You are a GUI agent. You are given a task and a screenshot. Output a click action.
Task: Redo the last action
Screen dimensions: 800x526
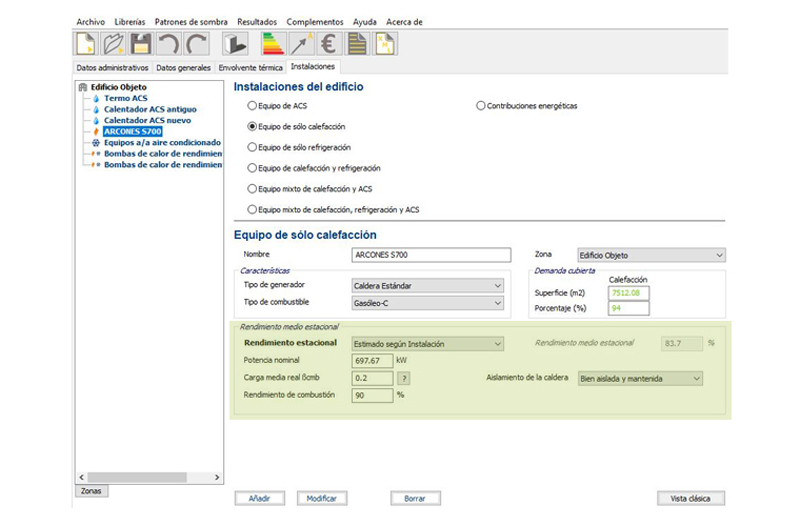[196, 43]
